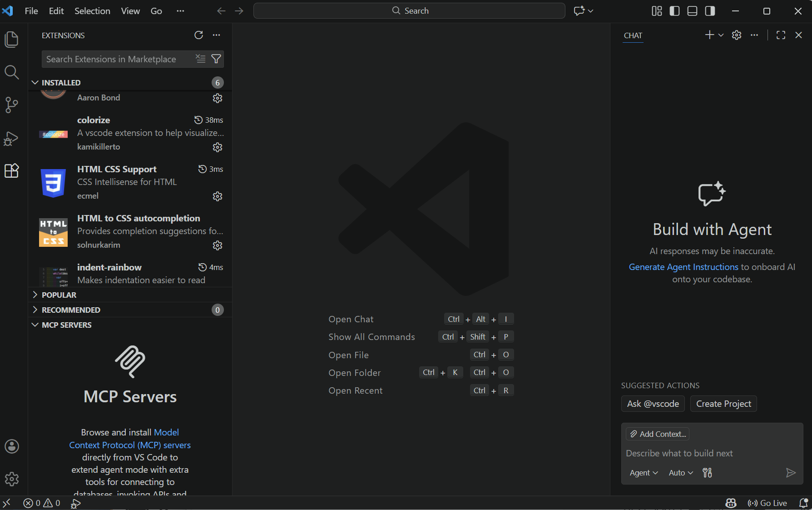This screenshot has height=510, width=812.
Task: Open the Auto model dropdown
Action: (x=681, y=473)
